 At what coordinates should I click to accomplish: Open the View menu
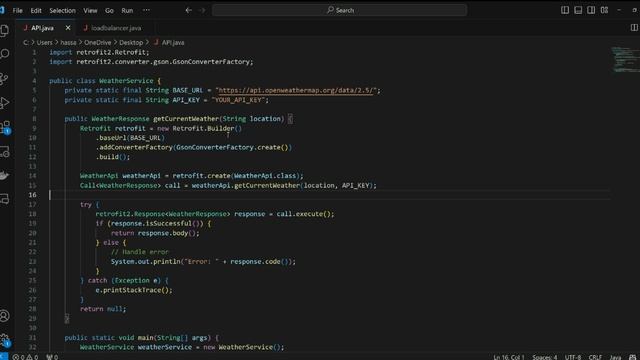point(90,11)
